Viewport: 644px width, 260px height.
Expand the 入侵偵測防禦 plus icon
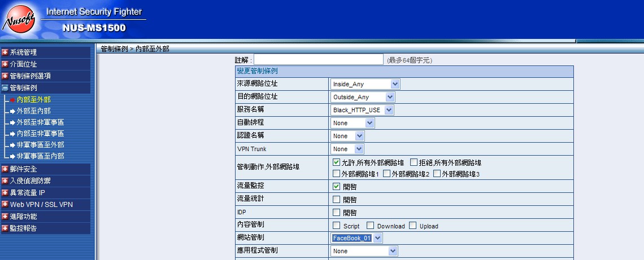pos(5,181)
